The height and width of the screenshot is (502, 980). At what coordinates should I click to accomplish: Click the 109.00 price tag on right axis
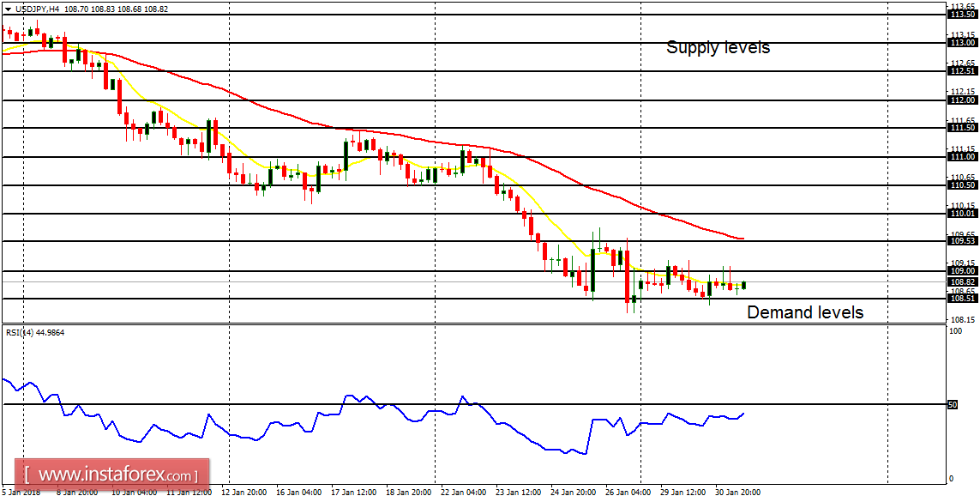965,270
